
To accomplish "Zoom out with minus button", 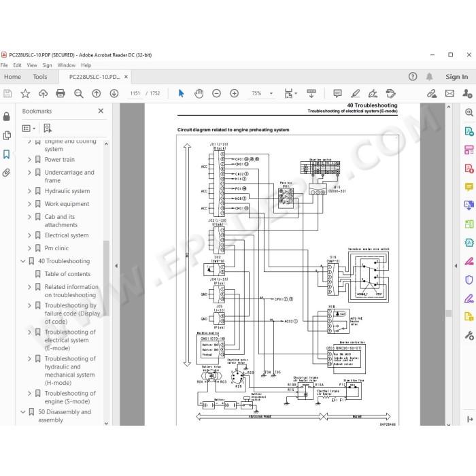I will [x=216, y=94].
